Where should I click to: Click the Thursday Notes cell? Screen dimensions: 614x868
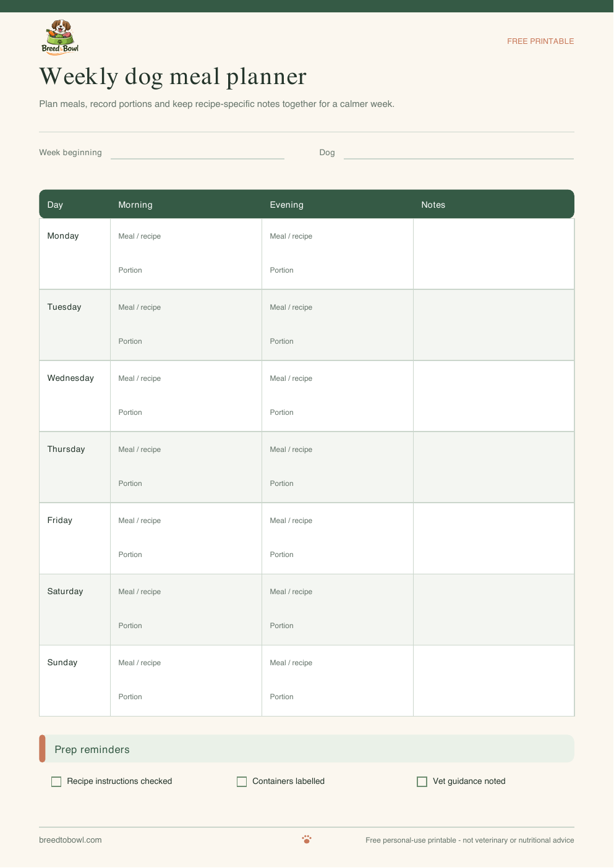pos(493,467)
